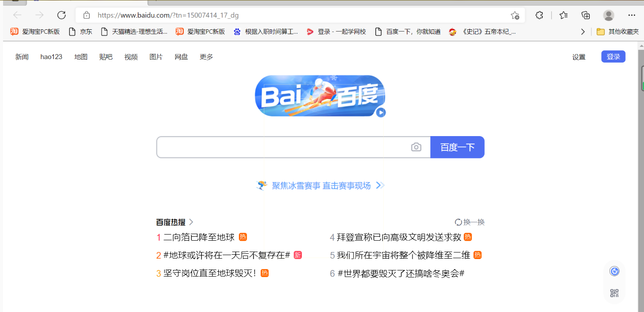Add page to favorites star icon
Image resolution: width=644 pixels, height=312 pixels.
515,15
